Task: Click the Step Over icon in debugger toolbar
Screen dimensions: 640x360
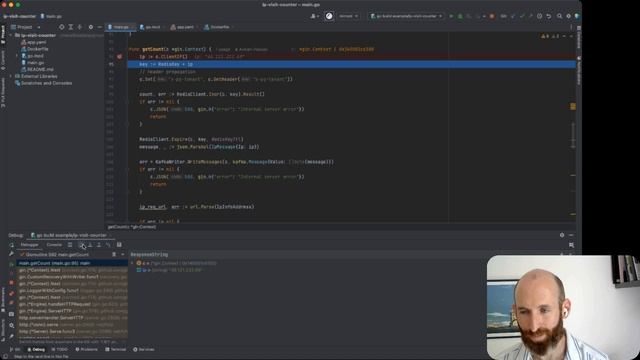Action: click(81, 245)
